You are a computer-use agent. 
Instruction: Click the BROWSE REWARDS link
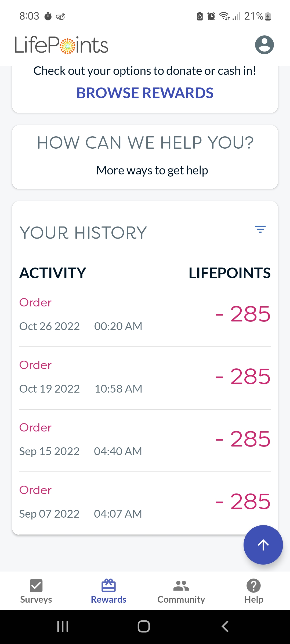click(x=145, y=93)
